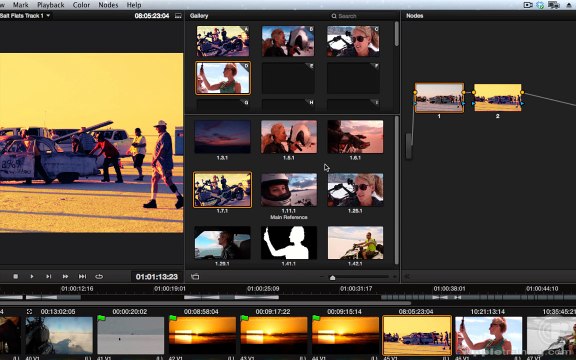Jump to the last frame button
Image resolution: width=576 pixels, height=360 pixels.
82,276
